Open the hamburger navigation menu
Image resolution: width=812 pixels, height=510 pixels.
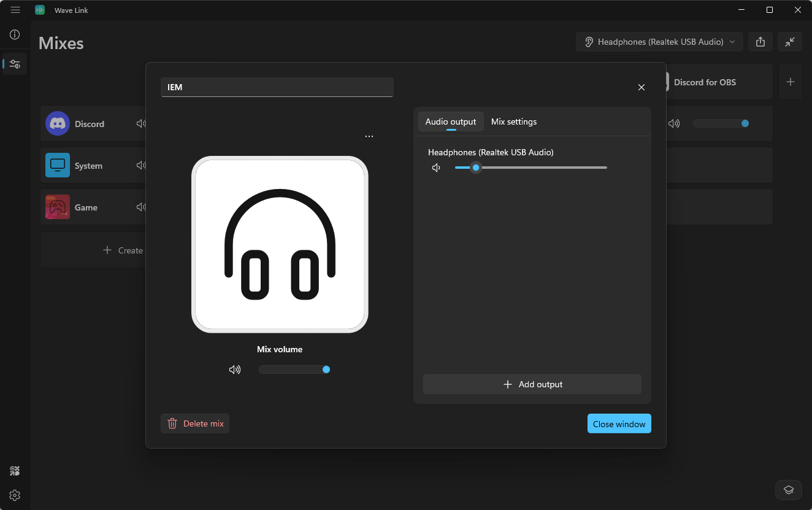(15, 10)
